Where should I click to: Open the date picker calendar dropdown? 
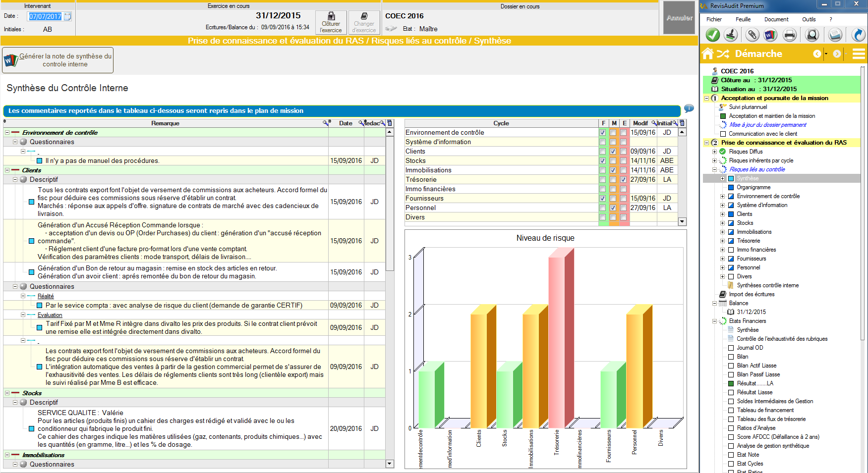pyautogui.click(x=68, y=16)
